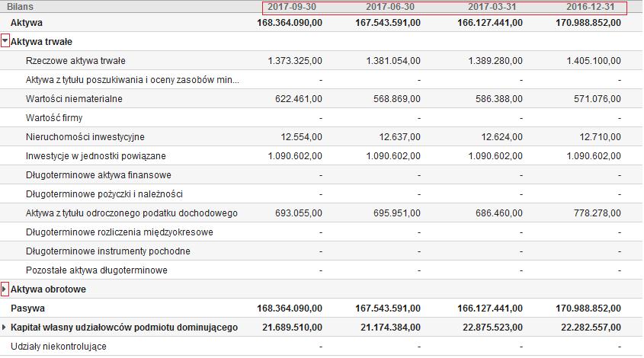
Task: Click the value 686.460,00
Action: click(x=499, y=213)
